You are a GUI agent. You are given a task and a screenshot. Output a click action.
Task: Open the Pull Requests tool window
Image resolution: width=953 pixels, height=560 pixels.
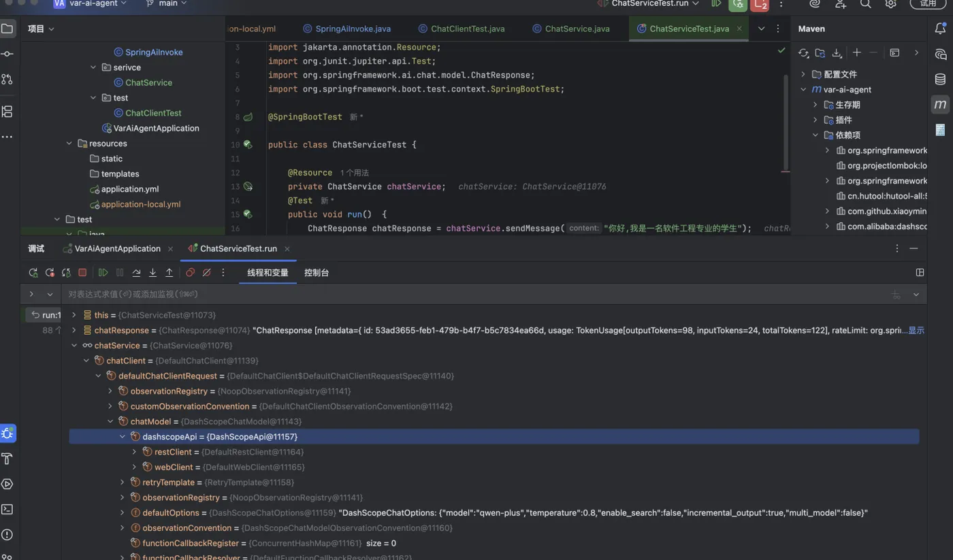click(7, 80)
